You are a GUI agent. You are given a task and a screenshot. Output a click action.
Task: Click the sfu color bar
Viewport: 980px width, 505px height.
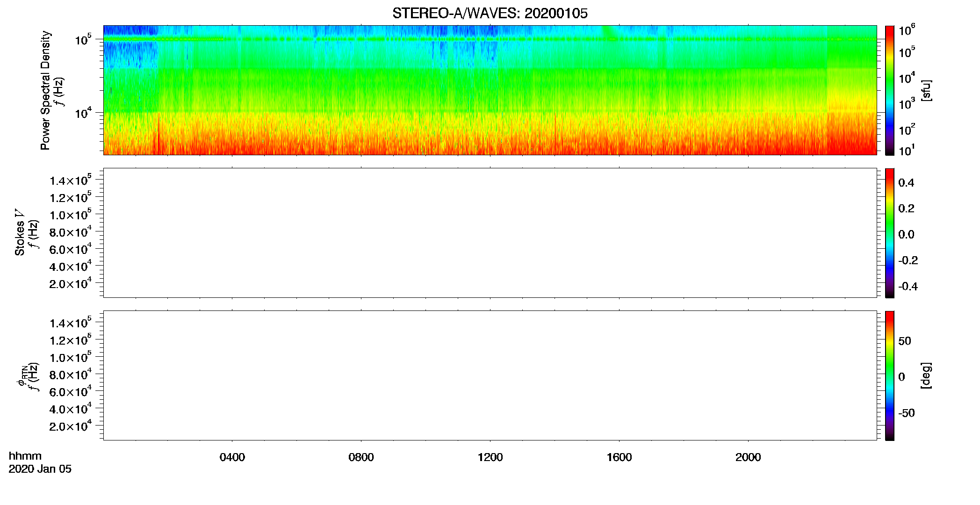[x=890, y=90]
